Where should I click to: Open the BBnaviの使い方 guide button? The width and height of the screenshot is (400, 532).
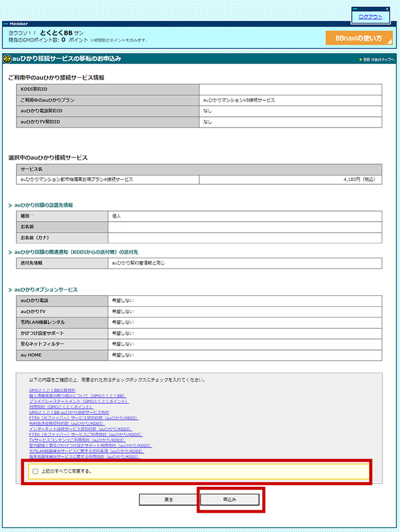359,38
